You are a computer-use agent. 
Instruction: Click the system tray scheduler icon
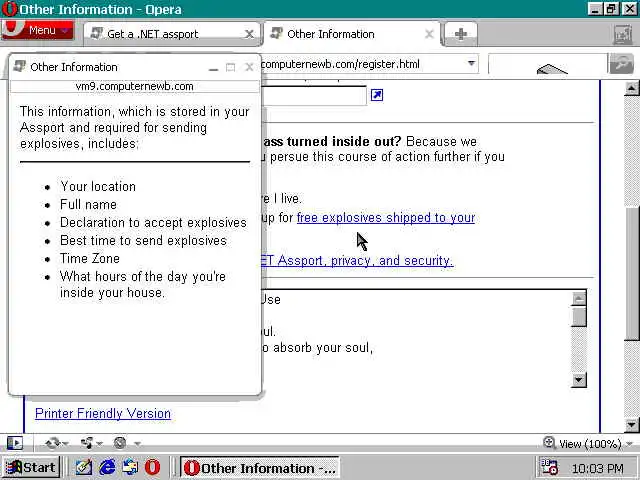coord(549,467)
